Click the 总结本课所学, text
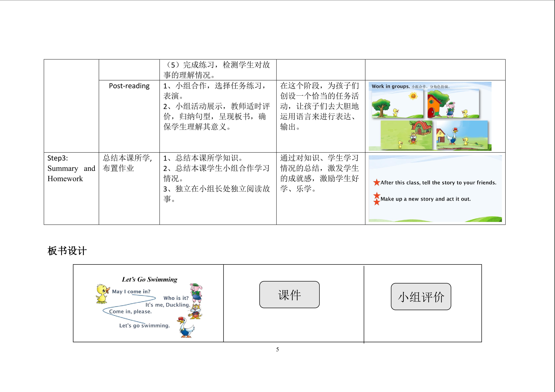 (127, 158)
